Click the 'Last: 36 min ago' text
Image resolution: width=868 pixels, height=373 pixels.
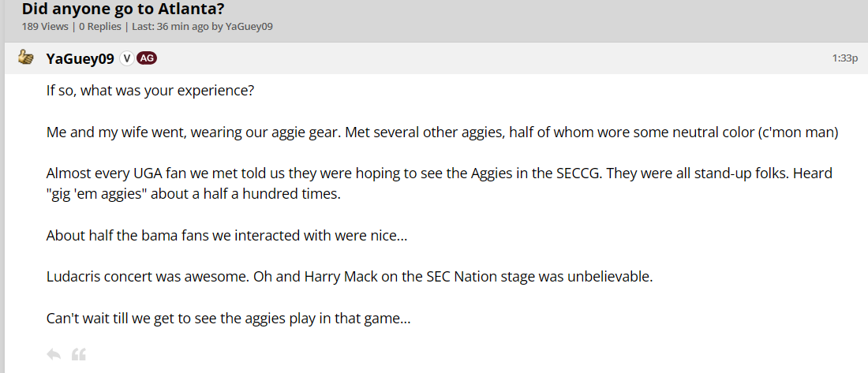tap(169, 27)
